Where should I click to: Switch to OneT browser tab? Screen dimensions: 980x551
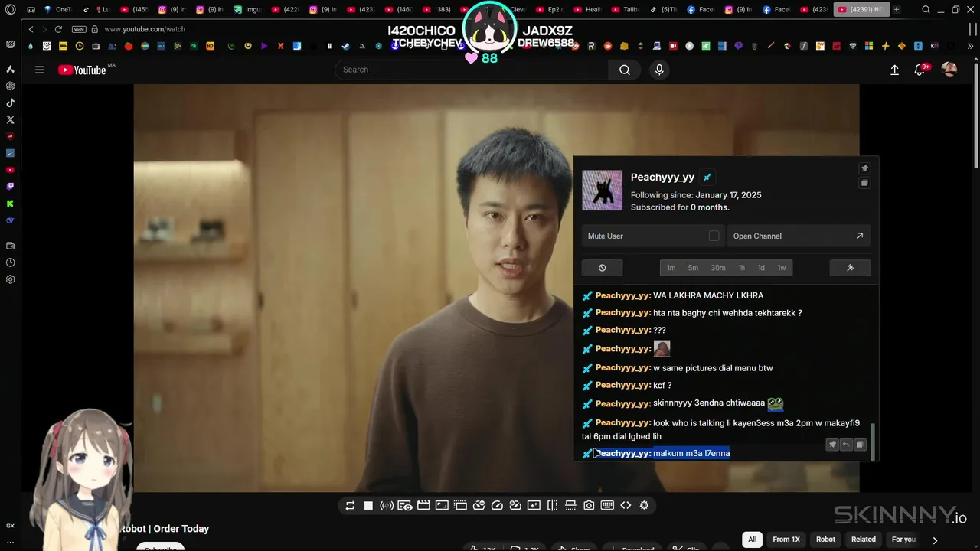coord(58,9)
